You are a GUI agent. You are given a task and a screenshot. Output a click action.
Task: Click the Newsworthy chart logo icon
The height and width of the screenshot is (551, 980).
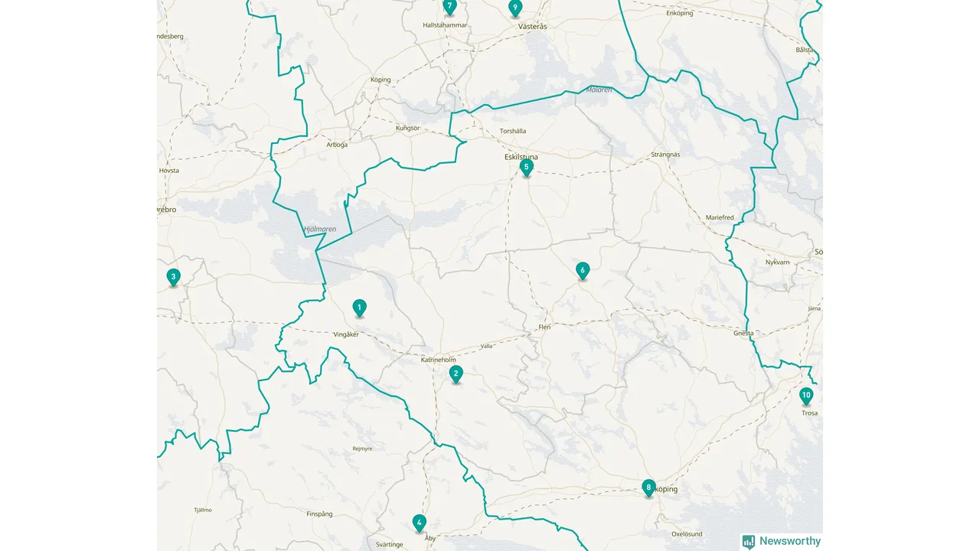pos(749,542)
